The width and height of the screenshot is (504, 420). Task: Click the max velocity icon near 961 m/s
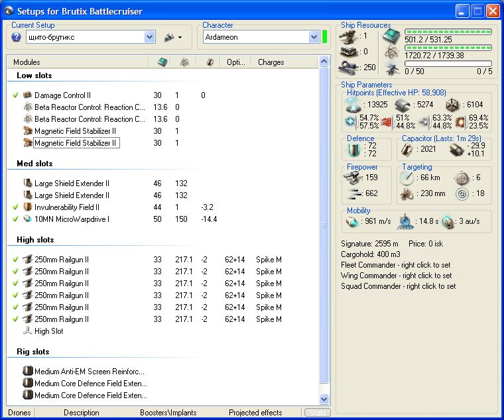click(352, 221)
